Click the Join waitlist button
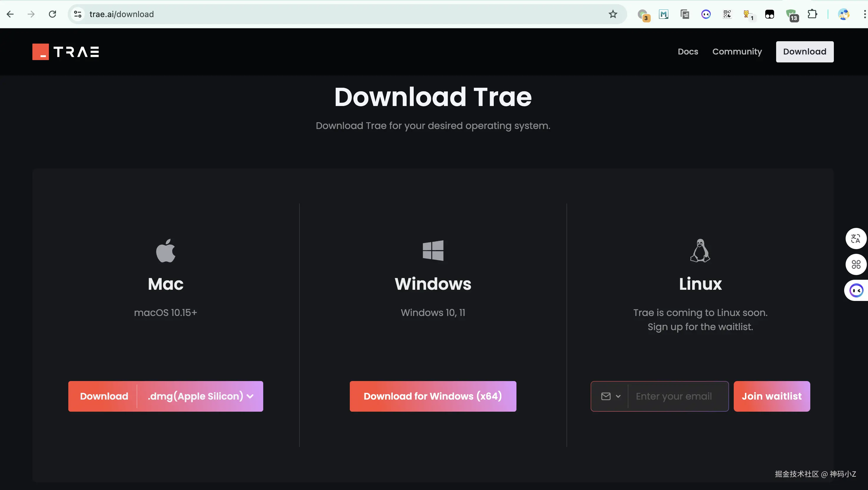 (x=772, y=396)
